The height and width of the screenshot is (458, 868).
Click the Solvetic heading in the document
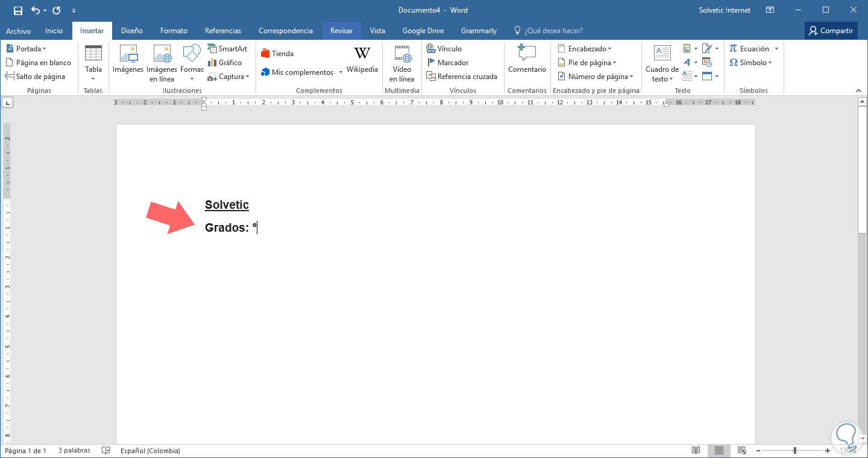coord(227,205)
